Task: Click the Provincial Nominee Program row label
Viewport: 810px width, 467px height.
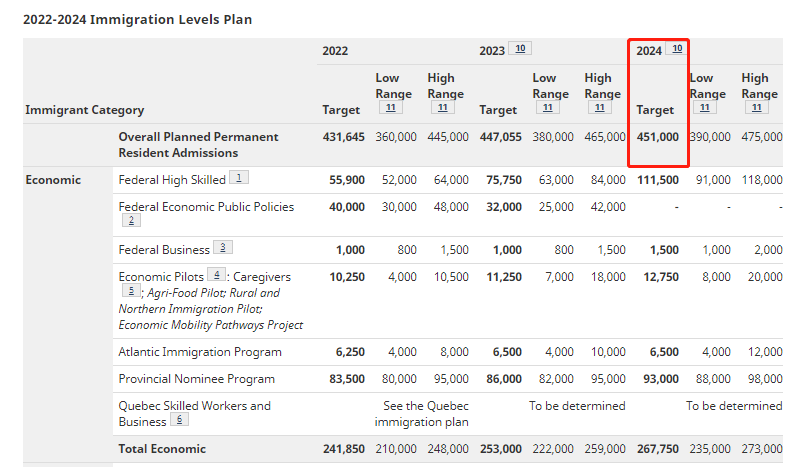Action: coord(196,379)
